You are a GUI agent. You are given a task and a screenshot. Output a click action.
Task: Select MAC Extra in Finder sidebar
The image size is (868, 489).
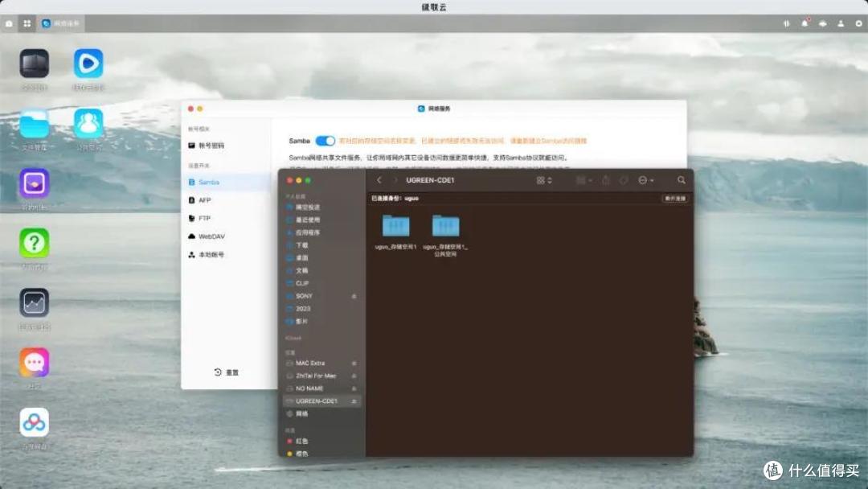coord(322,364)
